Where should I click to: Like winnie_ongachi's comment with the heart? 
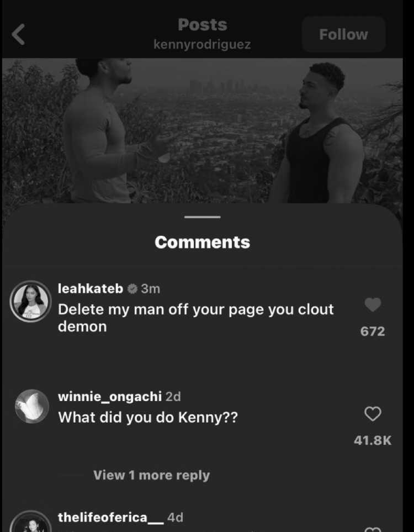[x=373, y=414]
